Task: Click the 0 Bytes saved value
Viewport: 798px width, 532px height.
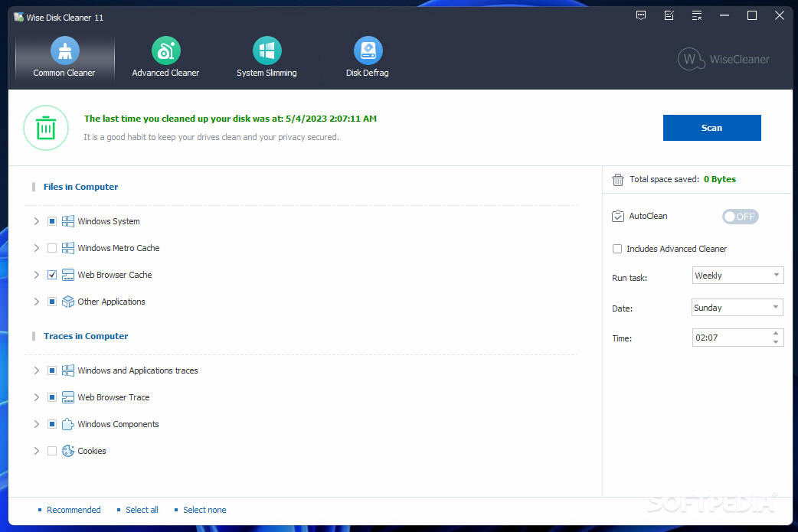Action: (720, 179)
